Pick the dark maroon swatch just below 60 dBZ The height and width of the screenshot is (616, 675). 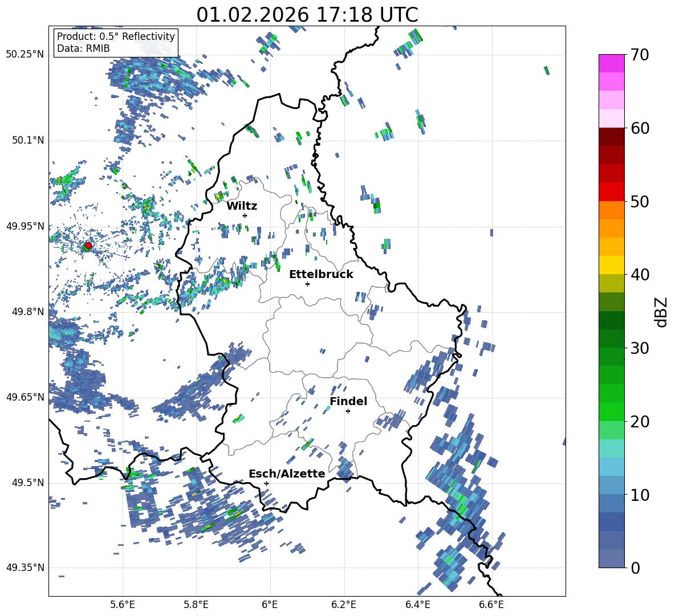611,137
